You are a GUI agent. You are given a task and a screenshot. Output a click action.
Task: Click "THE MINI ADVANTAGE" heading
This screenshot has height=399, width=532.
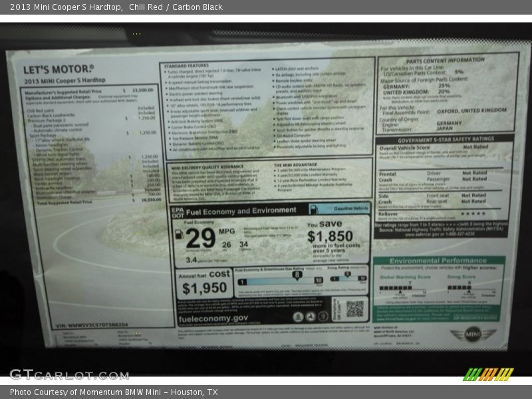click(x=295, y=165)
